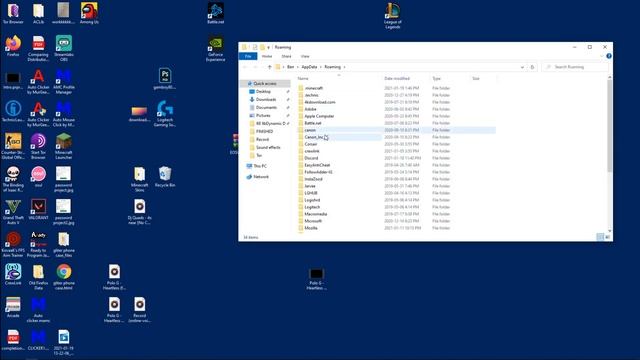Select the glitter phone case.html Chrome file

pyautogui.click(x=64, y=277)
